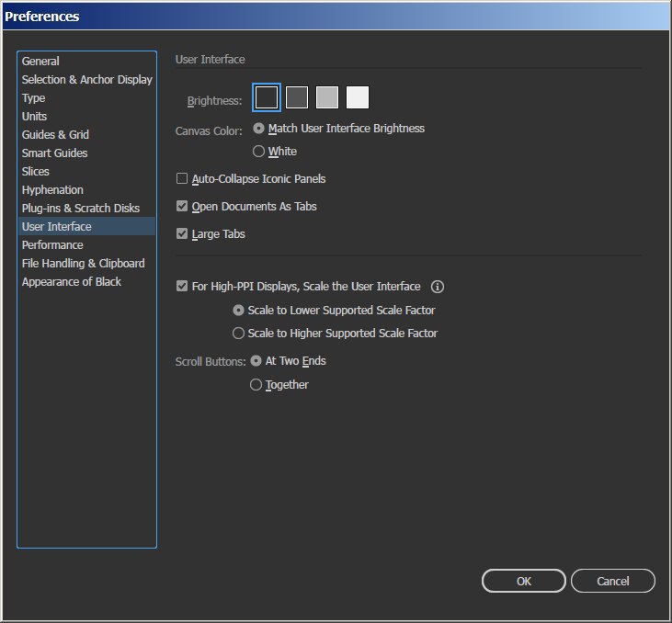
Task: Go to Units preferences
Action: [86, 116]
